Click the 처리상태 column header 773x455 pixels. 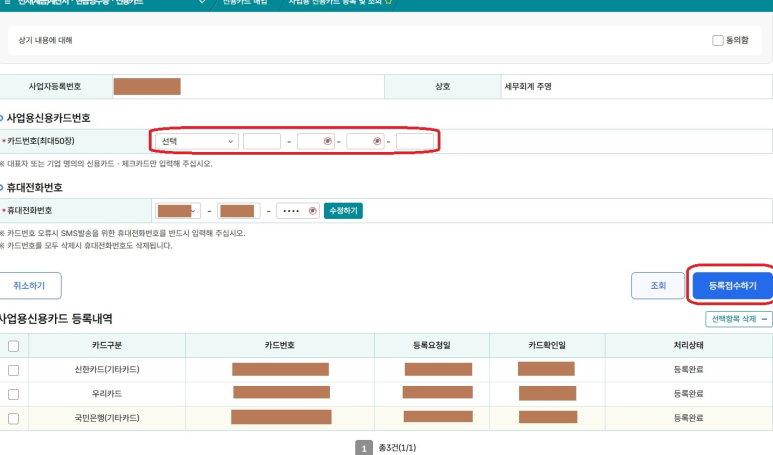click(689, 346)
